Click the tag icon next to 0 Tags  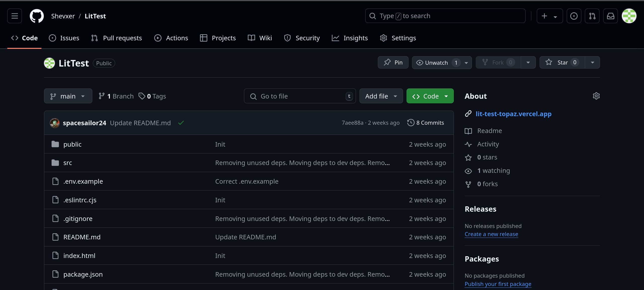point(142,96)
